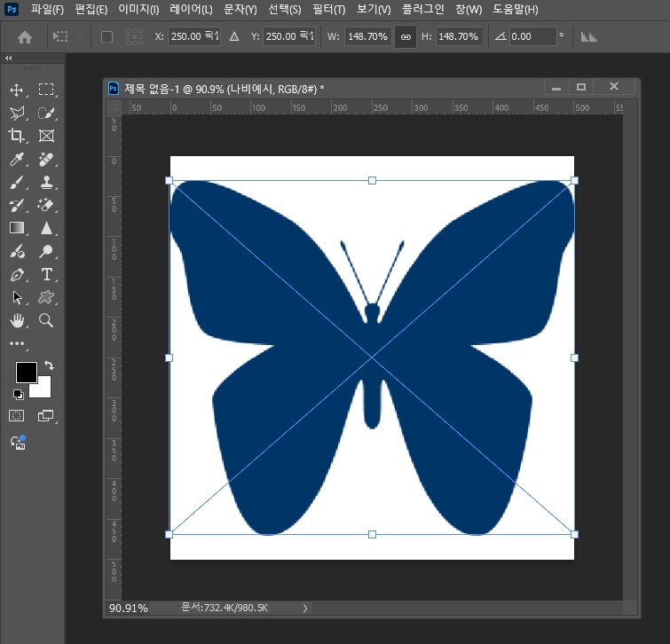Open Edit Toolbar three-dots menu
This screenshot has width=670, height=644.
(x=17, y=343)
